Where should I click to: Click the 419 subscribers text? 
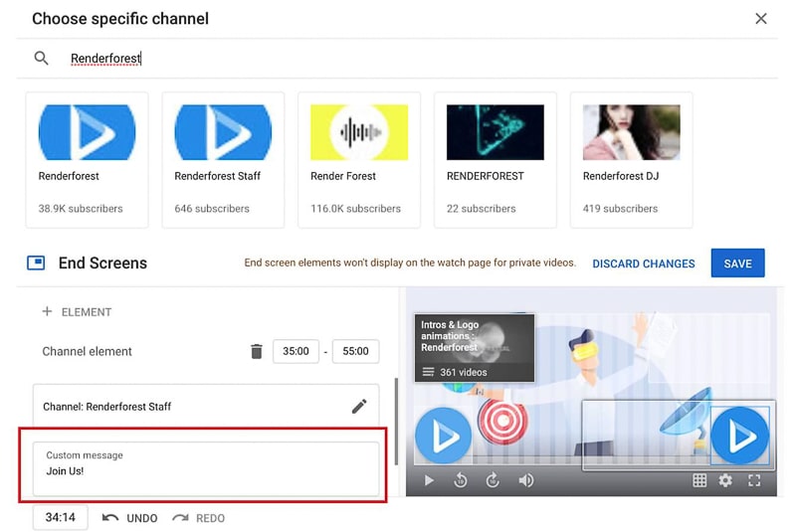pyautogui.click(x=620, y=209)
